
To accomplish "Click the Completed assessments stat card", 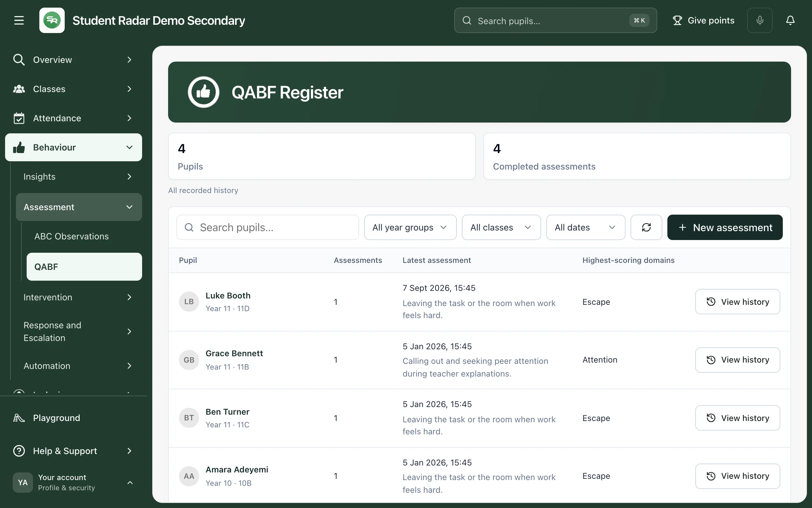I will tap(637, 156).
